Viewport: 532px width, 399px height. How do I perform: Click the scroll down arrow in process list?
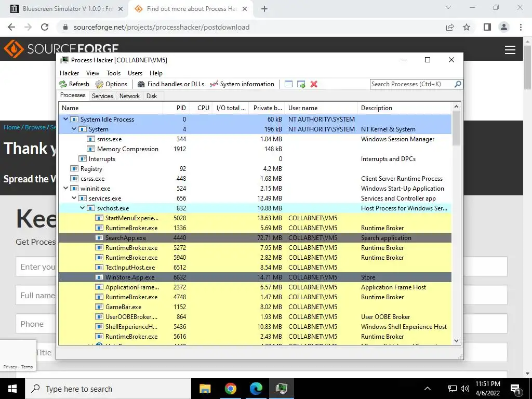456,341
